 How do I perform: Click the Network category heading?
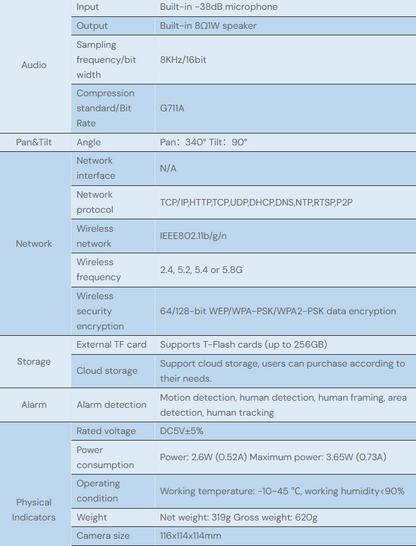(x=34, y=243)
